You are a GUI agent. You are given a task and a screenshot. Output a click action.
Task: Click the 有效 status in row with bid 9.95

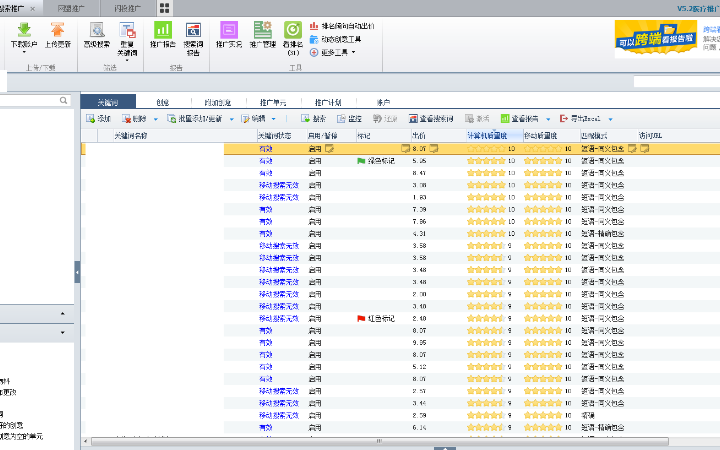point(266,343)
